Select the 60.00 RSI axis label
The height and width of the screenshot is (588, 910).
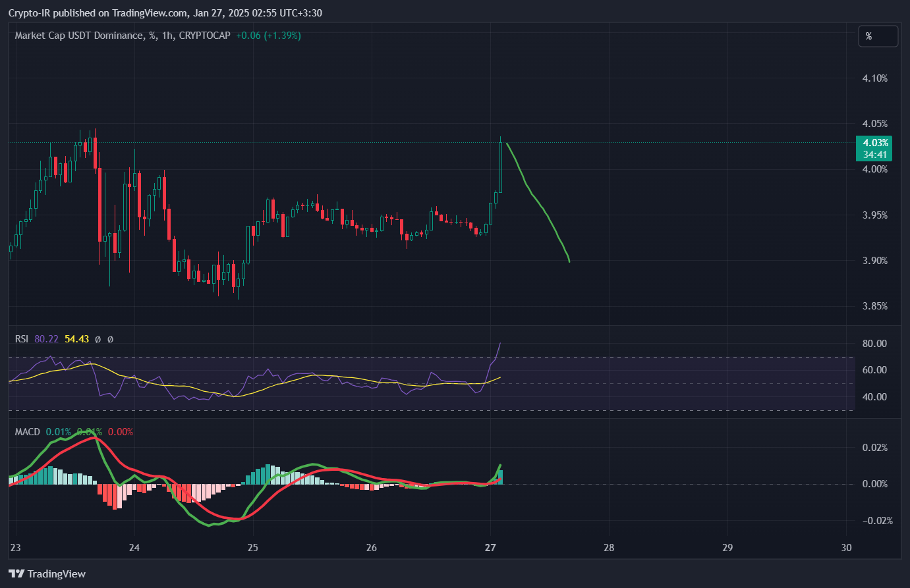coord(874,370)
